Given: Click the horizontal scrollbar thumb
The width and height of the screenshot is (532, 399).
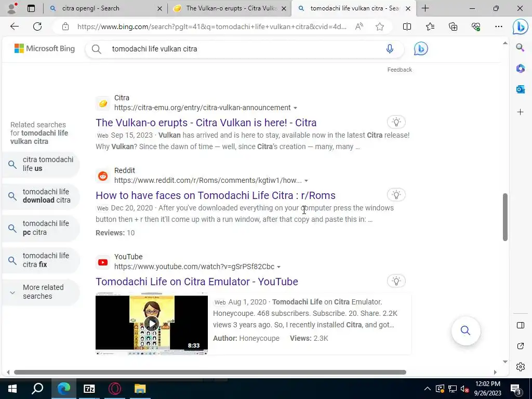Looking at the screenshot, I should [x=210, y=372].
